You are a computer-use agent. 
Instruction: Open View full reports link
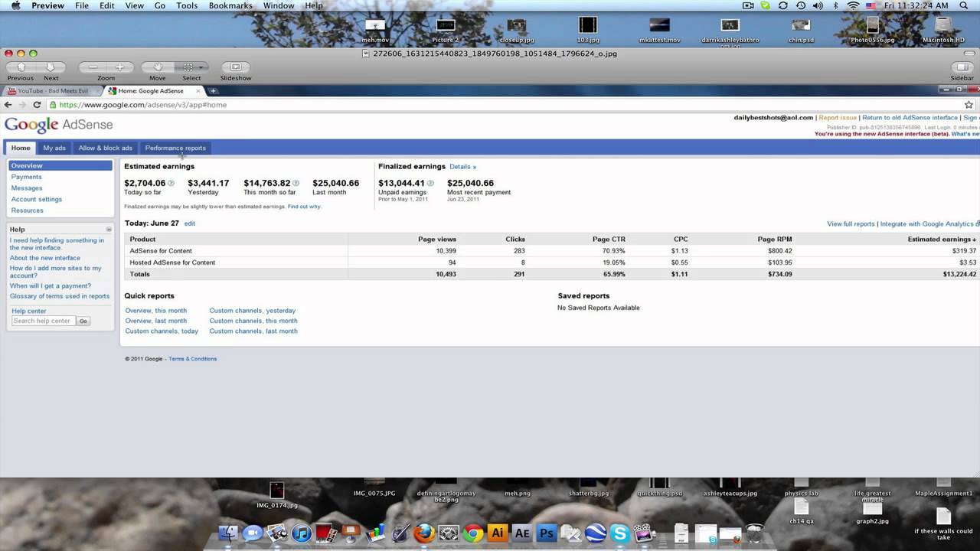tap(851, 224)
